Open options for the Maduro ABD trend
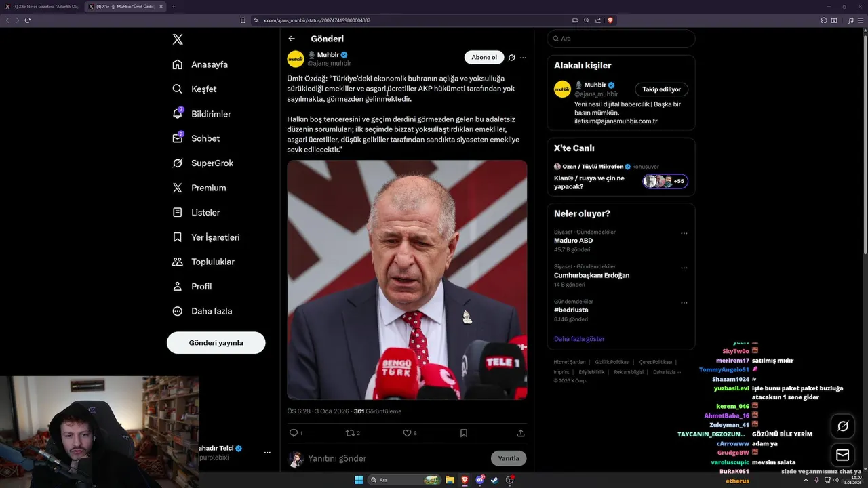The image size is (868, 488). pos(684,233)
